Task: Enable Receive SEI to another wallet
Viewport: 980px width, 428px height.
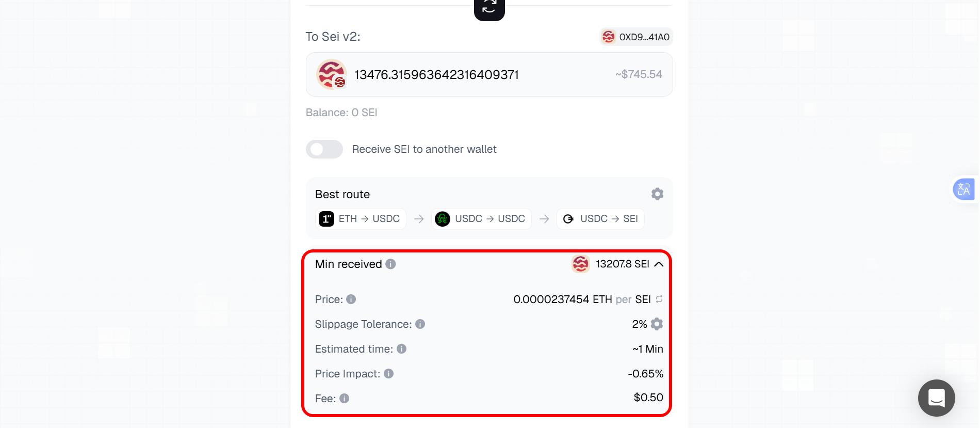Action: (x=324, y=149)
